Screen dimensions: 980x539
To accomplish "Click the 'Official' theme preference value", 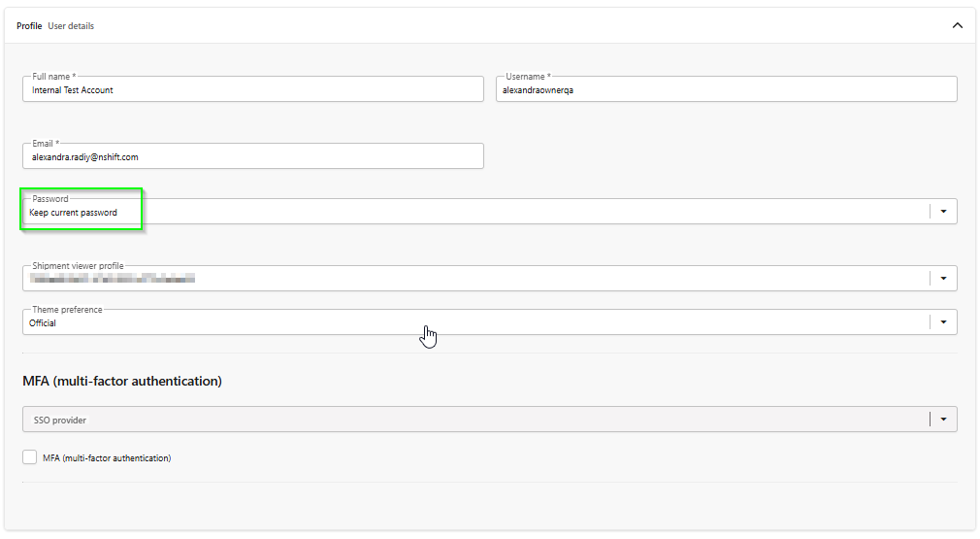I will (x=44, y=323).
